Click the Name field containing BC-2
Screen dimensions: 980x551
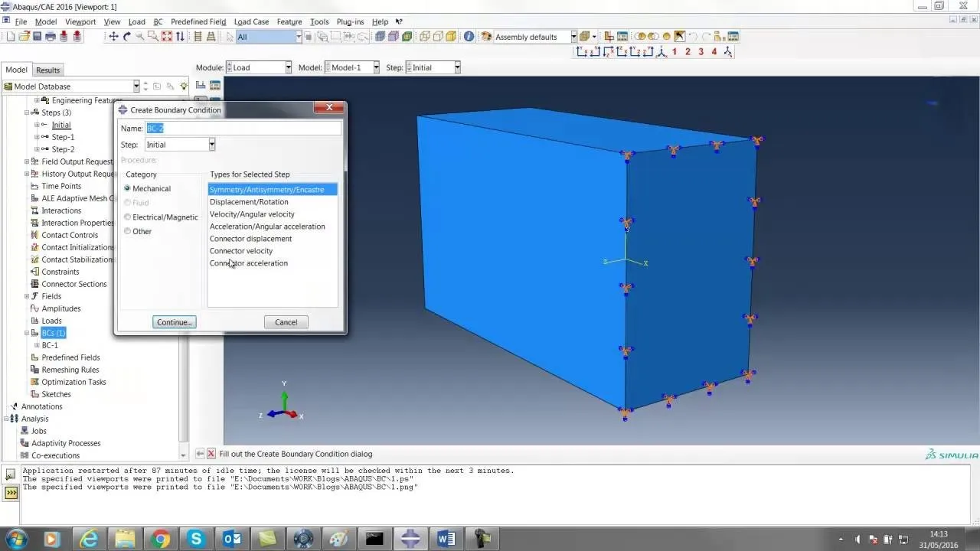243,129
